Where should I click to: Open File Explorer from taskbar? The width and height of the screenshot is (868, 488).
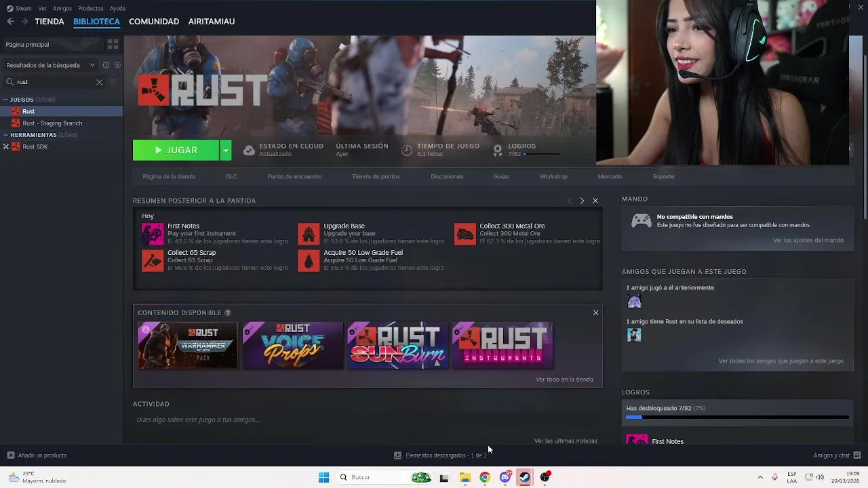click(x=465, y=477)
